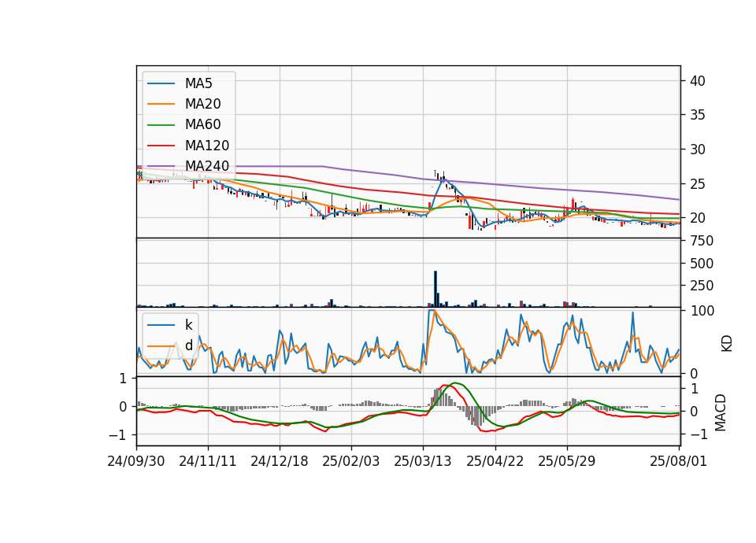Click the −1 tick on right MACD axis
This screenshot has height=543, width=756.
pyautogui.click(x=699, y=434)
